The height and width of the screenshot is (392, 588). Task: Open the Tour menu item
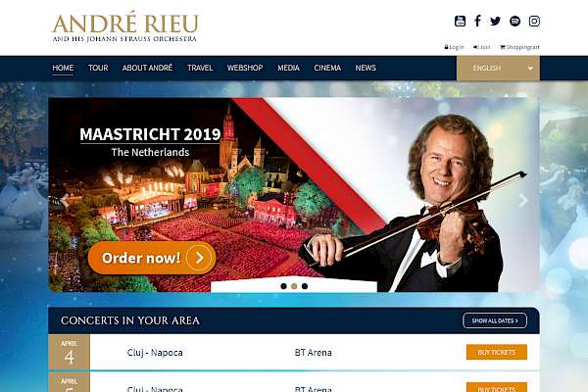coord(98,68)
